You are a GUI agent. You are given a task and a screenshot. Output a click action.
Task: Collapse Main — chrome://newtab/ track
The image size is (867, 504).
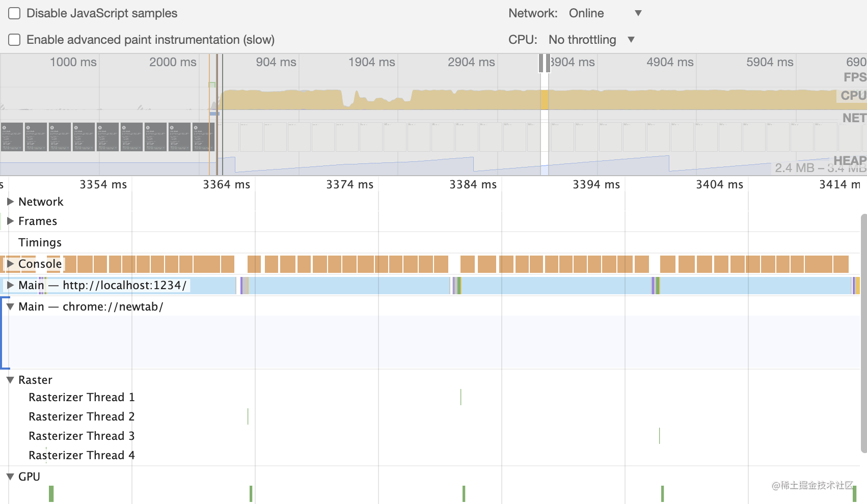click(10, 306)
